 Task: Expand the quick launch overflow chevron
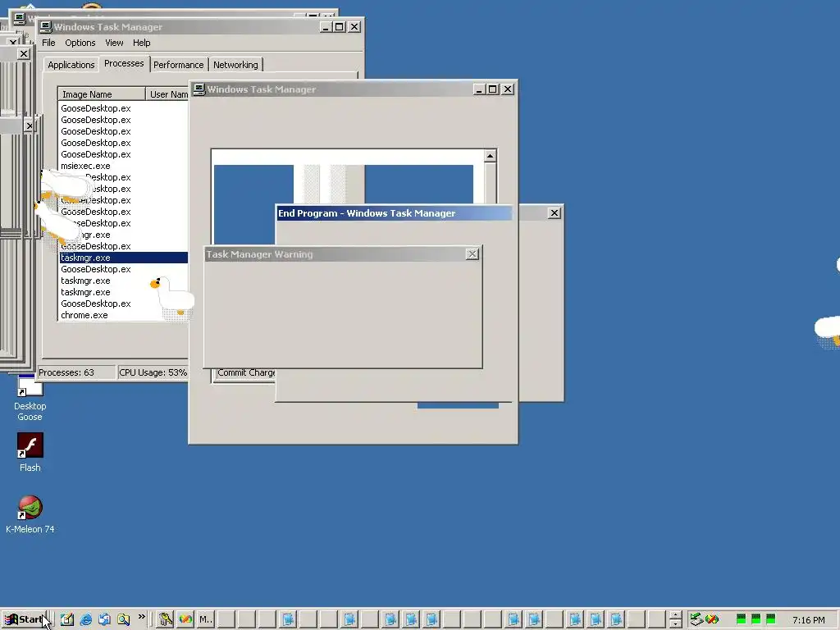click(141, 617)
